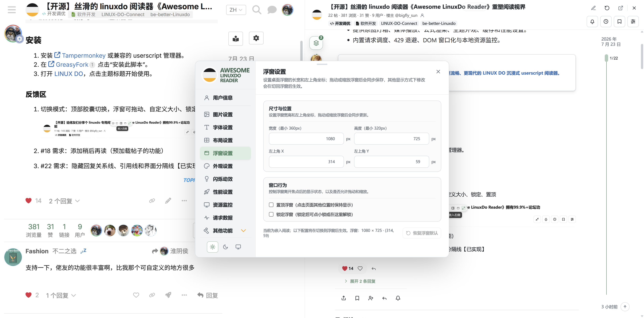Click the 宽度 input field showing 1080
644x318 pixels.
coord(306,139)
